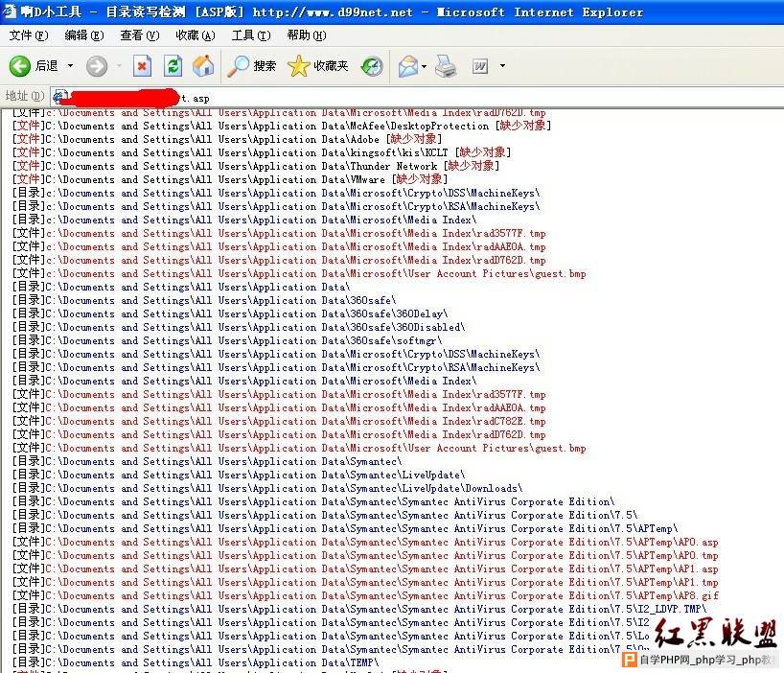
Task: Open the 收藏(A) menu
Action: 196,35
